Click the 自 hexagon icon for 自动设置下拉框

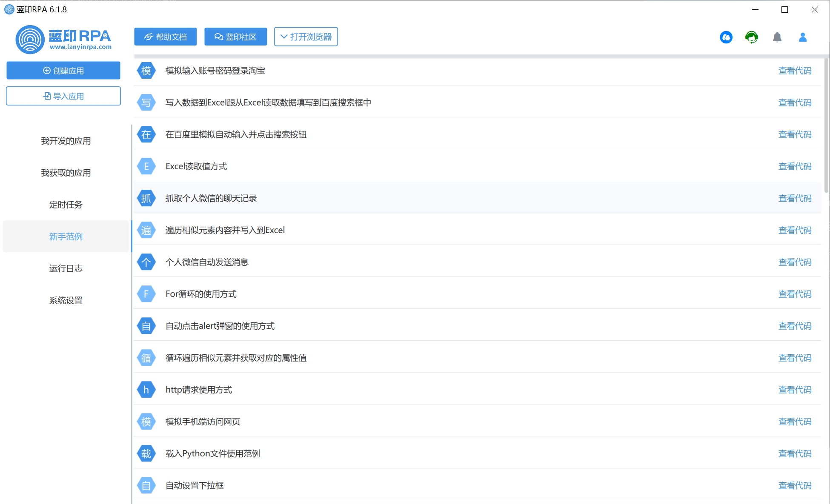click(x=146, y=485)
